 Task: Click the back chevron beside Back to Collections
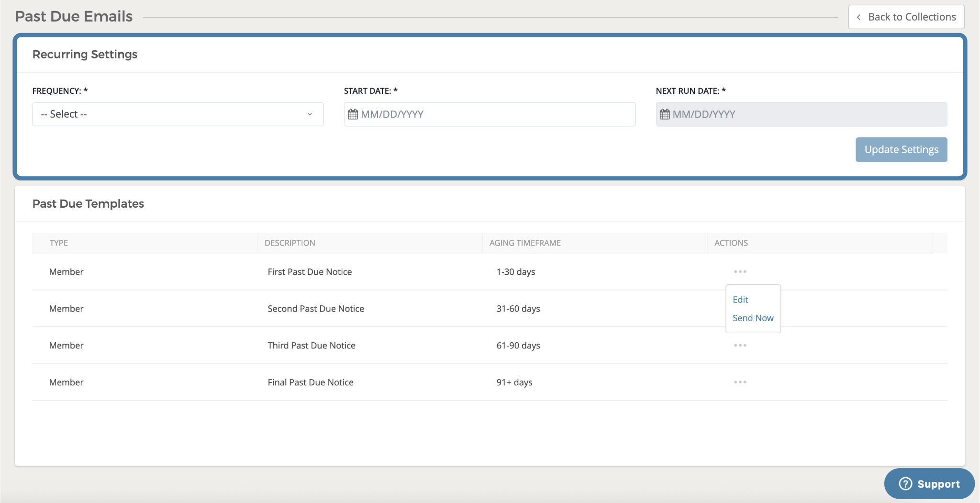tap(859, 17)
